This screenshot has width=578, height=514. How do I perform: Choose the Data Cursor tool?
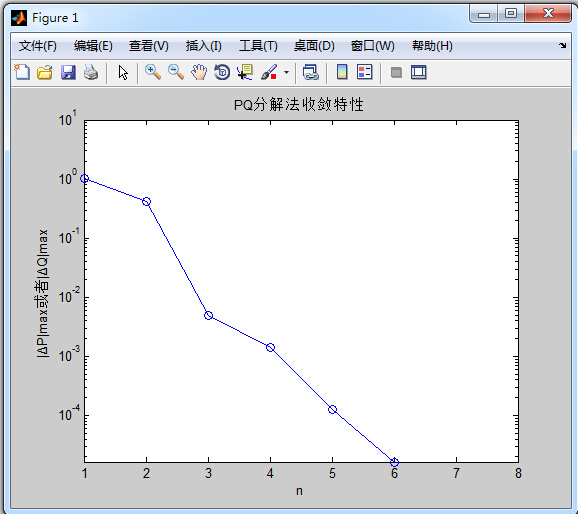pyautogui.click(x=245, y=72)
